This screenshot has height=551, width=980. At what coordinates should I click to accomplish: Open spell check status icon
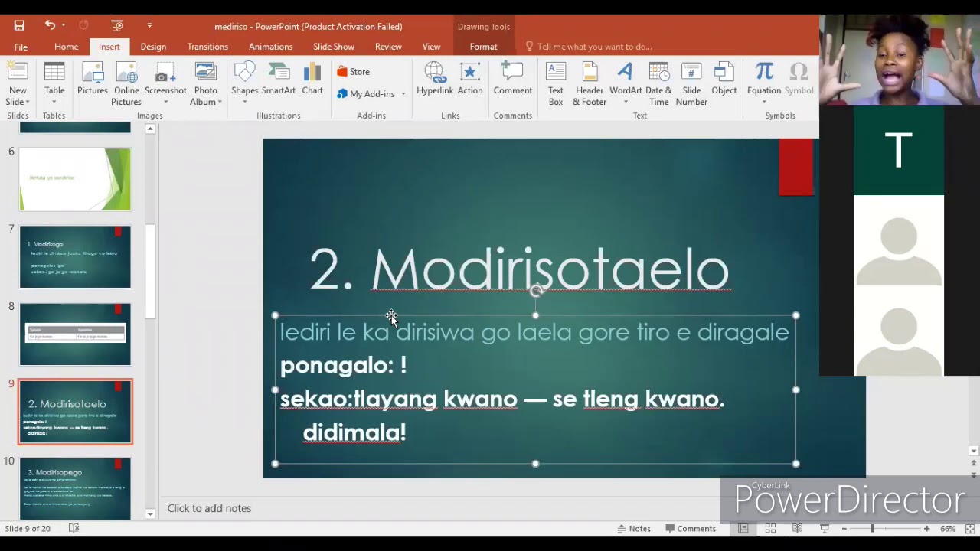74,529
